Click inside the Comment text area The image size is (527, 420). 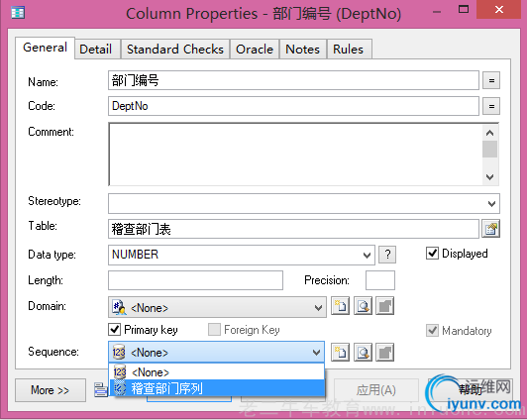pyautogui.click(x=295, y=155)
